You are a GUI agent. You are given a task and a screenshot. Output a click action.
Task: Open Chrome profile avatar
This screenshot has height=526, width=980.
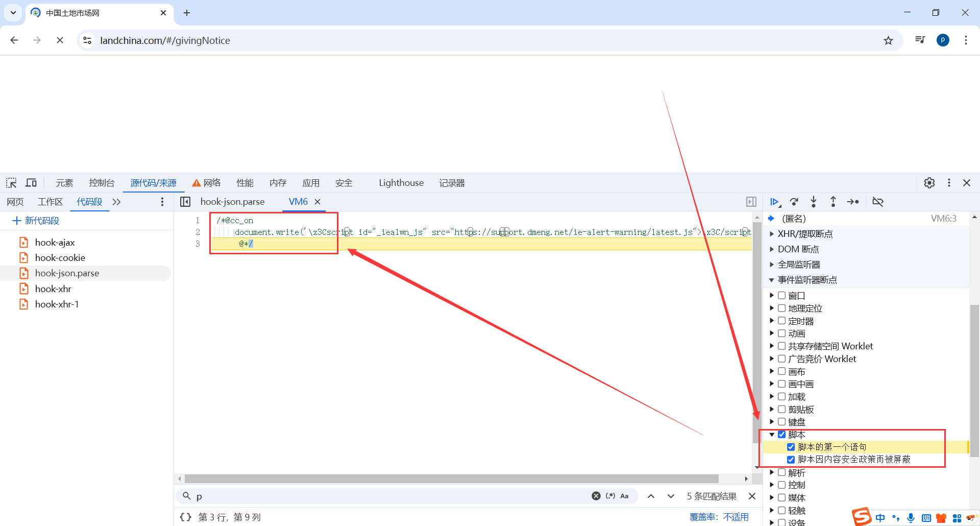point(943,40)
